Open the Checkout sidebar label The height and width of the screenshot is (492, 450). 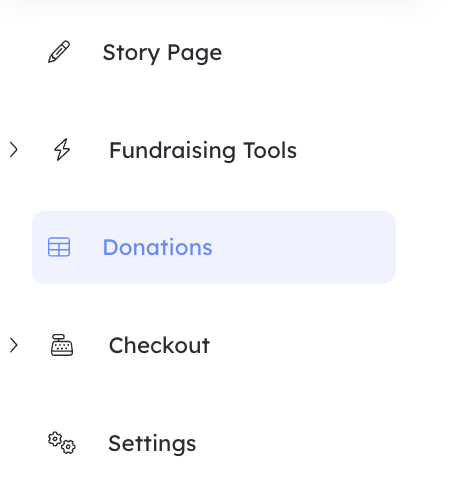159,345
